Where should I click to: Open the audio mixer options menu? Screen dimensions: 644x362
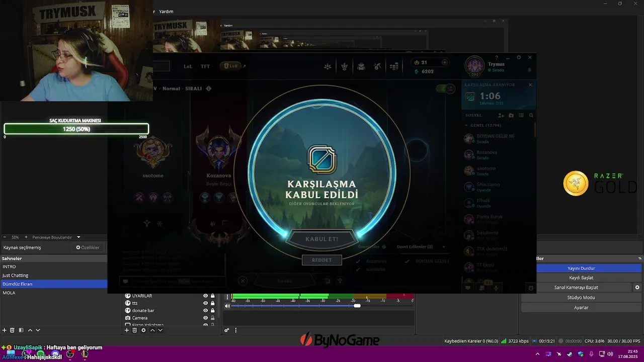coord(235,330)
